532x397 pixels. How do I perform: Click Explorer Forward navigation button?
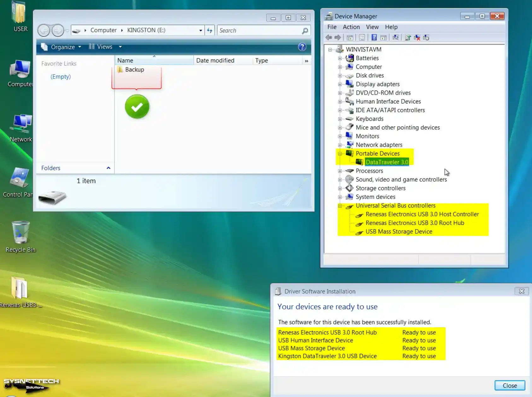tap(58, 30)
